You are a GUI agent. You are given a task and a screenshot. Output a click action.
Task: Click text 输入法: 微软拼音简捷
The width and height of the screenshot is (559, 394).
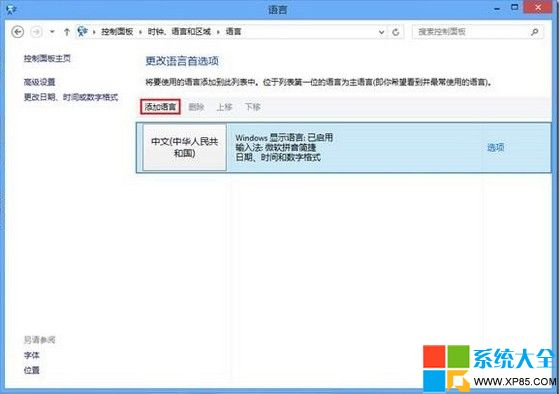coord(275,147)
